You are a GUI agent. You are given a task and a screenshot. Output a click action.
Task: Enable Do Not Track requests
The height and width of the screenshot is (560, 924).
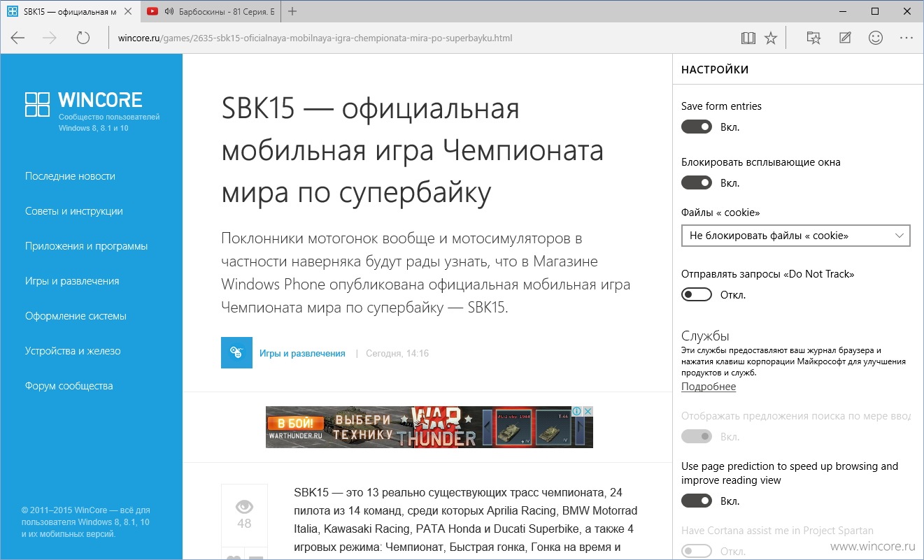pyautogui.click(x=697, y=295)
